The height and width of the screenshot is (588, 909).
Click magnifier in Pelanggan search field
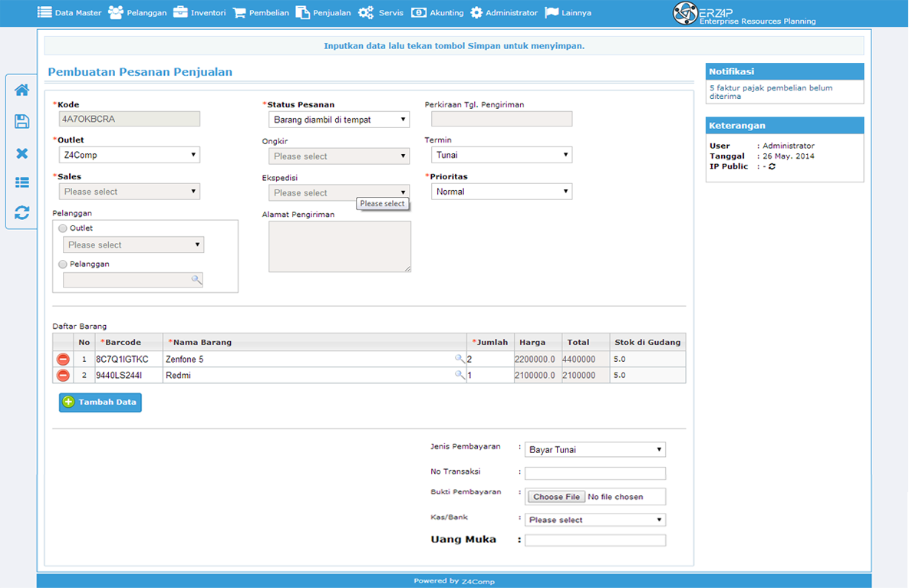click(x=196, y=280)
